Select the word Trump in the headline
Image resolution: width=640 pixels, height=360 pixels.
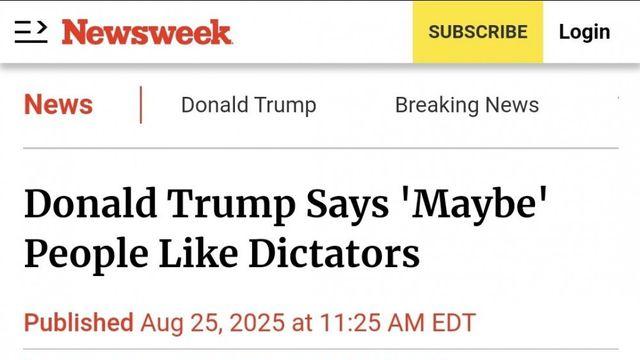tap(231, 205)
